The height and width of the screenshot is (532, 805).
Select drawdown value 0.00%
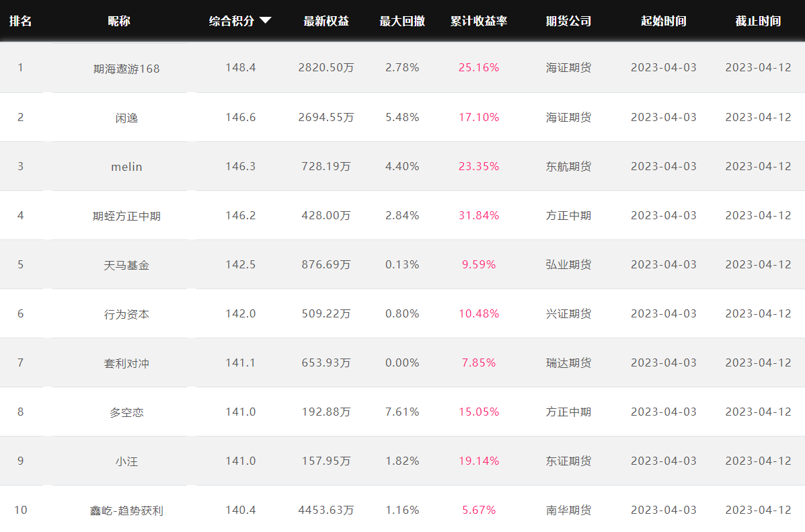[x=402, y=363]
